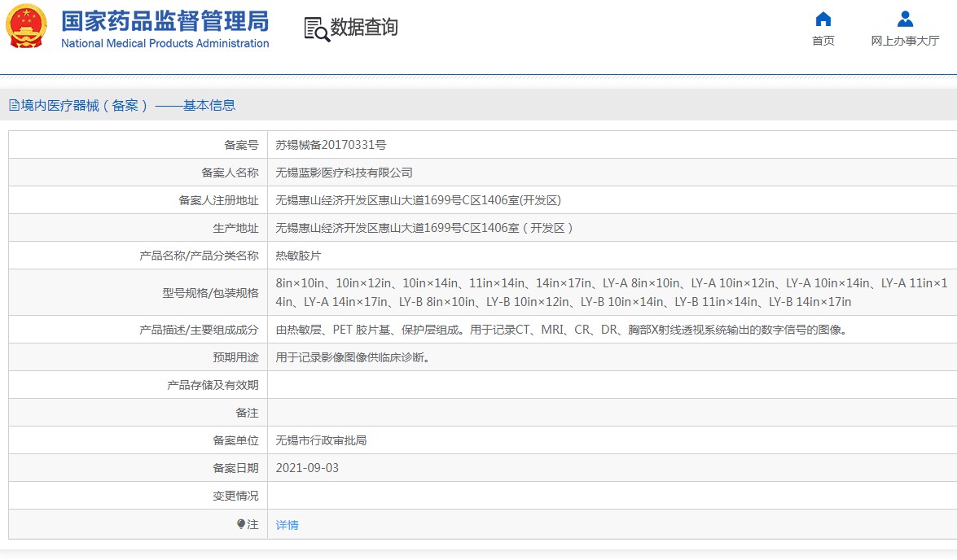The image size is (957, 560).
Task: Click 国家药品监督管理局 title text
Action: 165,21
